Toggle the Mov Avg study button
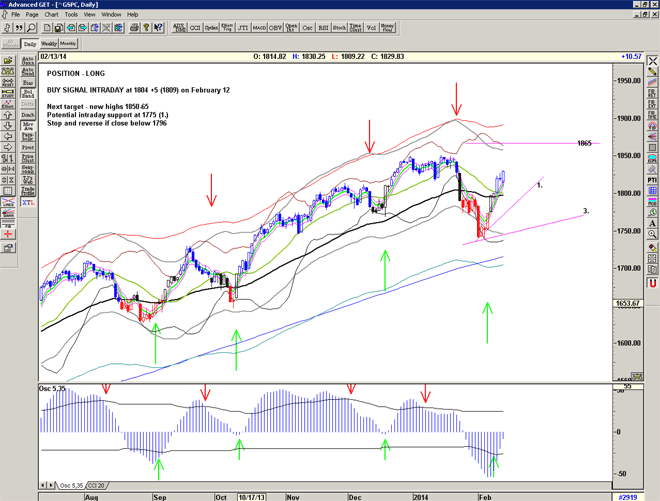This screenshot has width=660, height=501. 28,129
